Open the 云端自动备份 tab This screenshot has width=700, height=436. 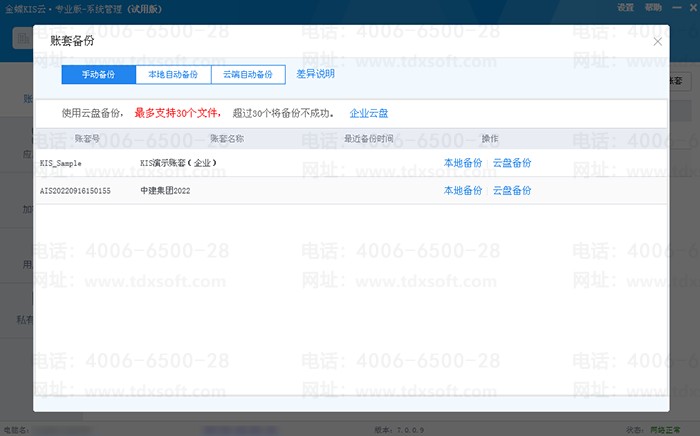pyautogui.click(x=247, y=75)
